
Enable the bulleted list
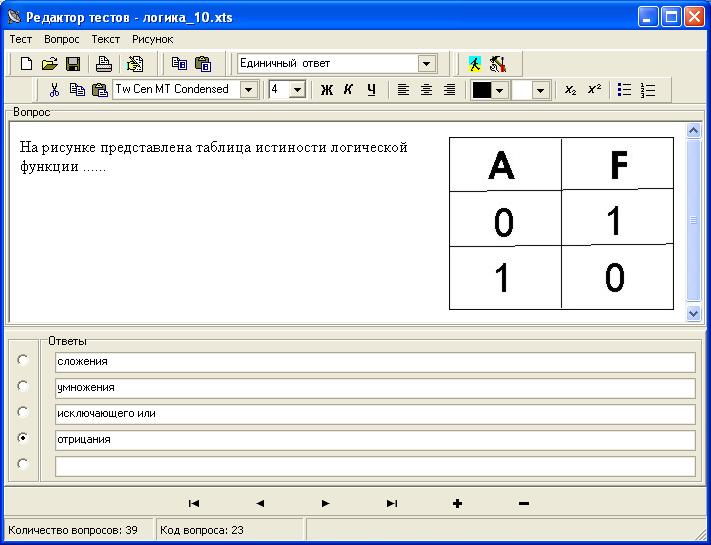[x=625, y=90]
